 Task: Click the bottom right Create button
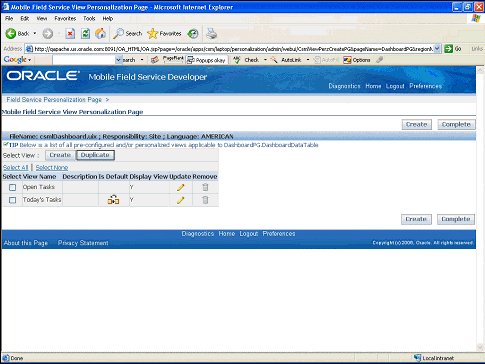click(x=416, y=219)
